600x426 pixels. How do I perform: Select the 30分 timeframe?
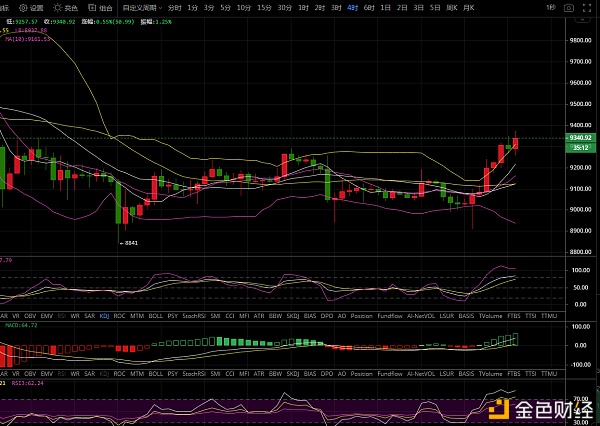pos(284,8)
